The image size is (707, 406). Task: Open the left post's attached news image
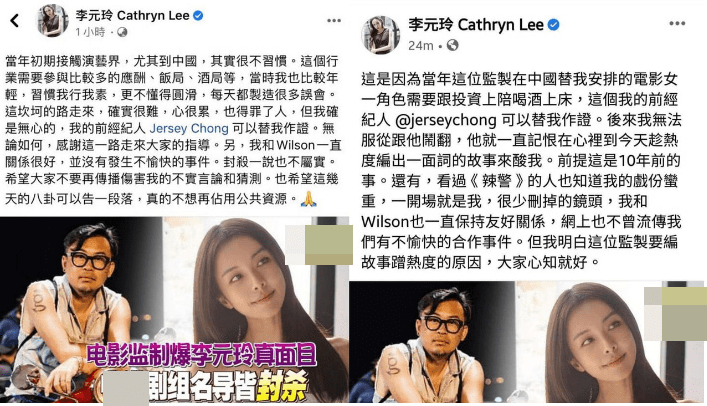(174, 309)
